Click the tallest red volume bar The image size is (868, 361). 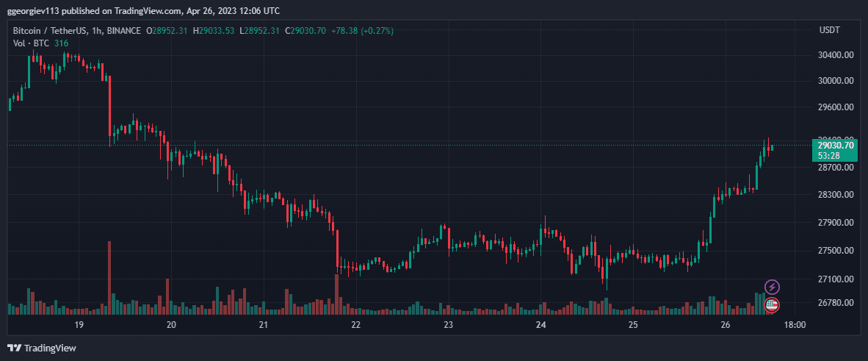[109, 278]
